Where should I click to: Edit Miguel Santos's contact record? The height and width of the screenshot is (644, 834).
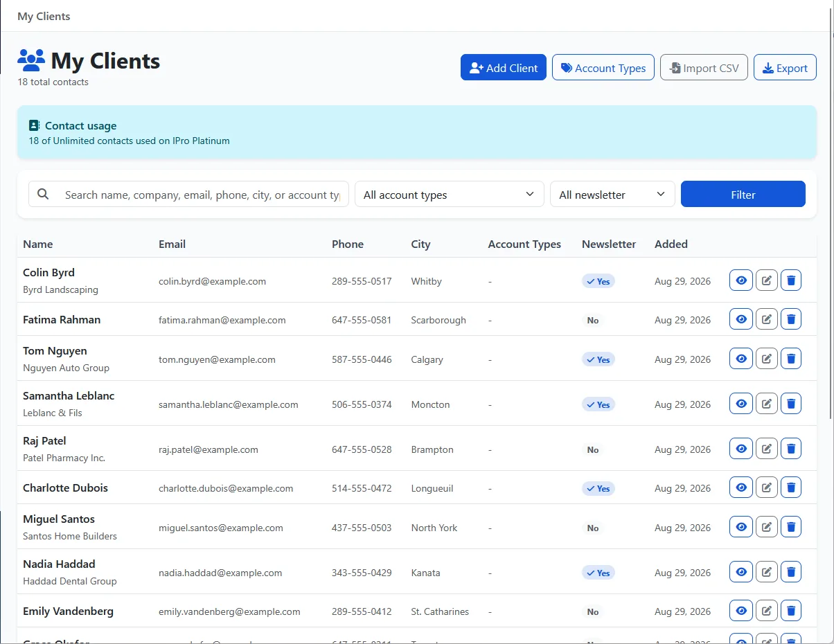(x=767, y=527)
